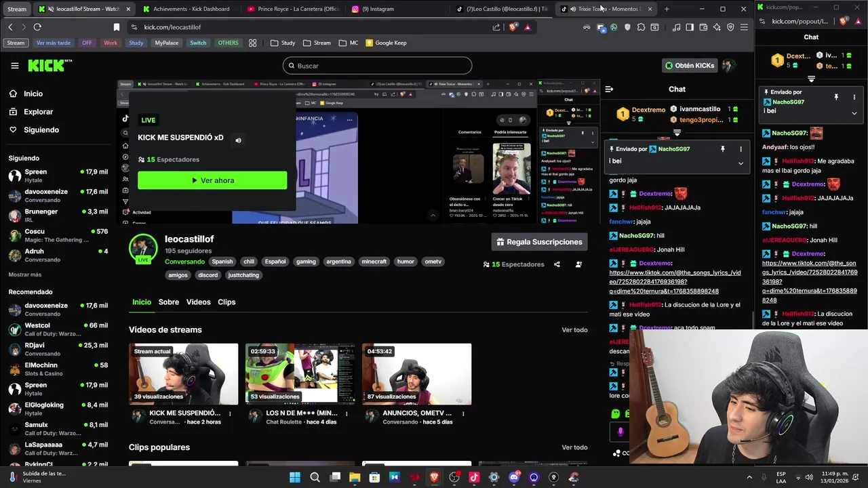The height and width of the screenshot is (488, 868).
Task: Click browser back arrow
Action: tap(10, 27)
